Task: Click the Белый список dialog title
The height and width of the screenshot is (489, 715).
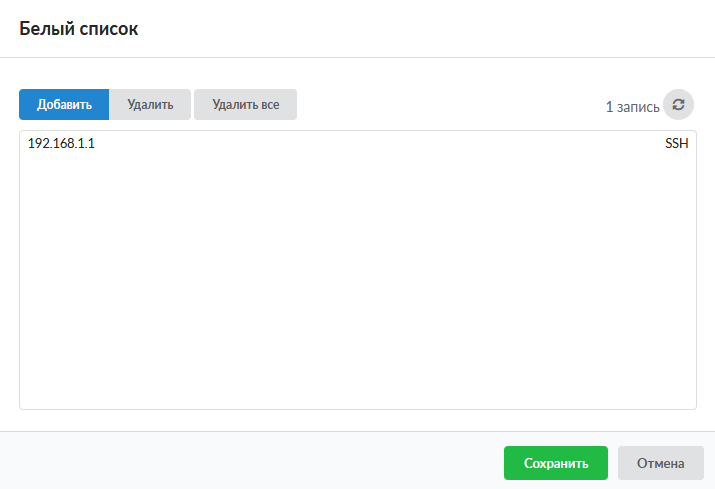Action: pos(79,29)
